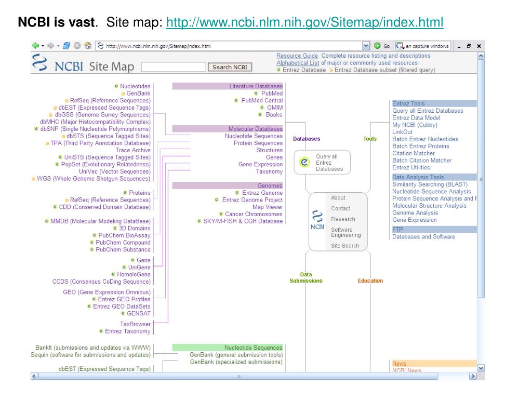The width and height of the screenshot is (532, 399).
Task: Open the HomoloGene link
Action: (134, 274)
